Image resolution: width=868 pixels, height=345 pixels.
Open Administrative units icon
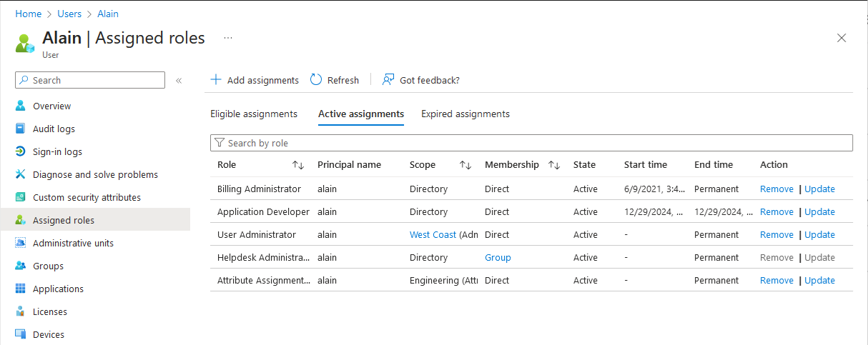[x=20, y=243]
